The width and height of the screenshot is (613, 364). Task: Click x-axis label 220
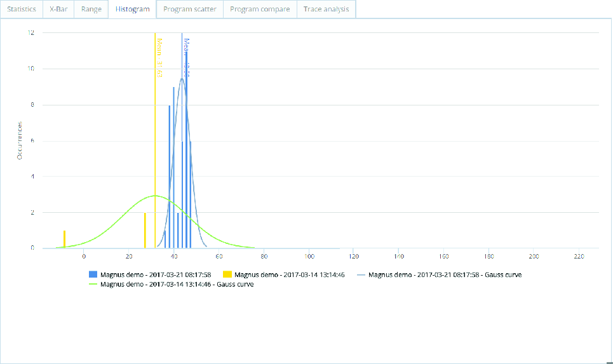click(579, 257)
